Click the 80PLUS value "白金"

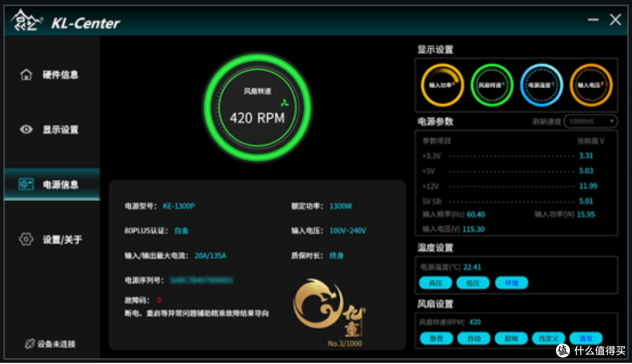pos(181,231)
